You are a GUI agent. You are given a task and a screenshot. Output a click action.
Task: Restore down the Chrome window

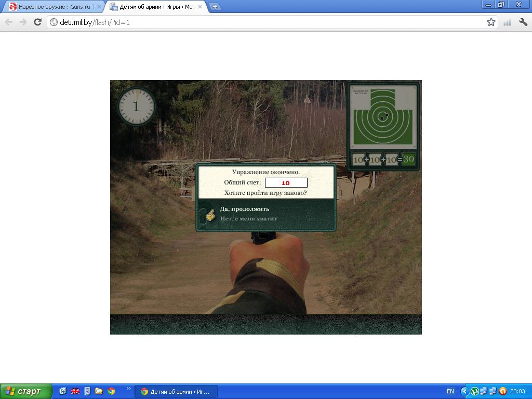(501, 5)
